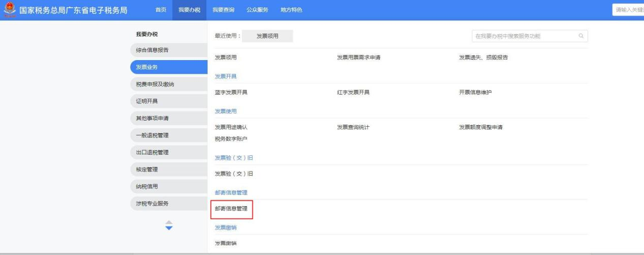Viewport: 644px width, 255px height.
Task: Switch to the 首页 tab
Action: (x=161, y=10)
